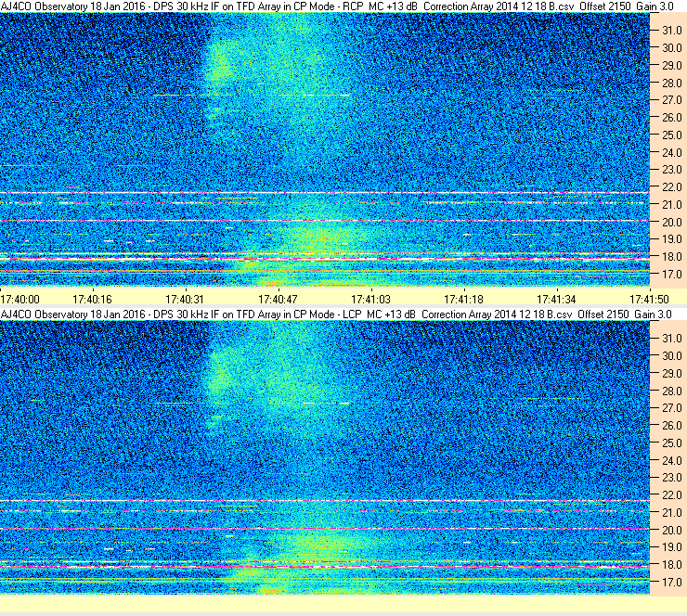This screenshot has width=687, height=616.
Task: Click the 24.0 frequency label in RCP panel
Action: (x=671, y=152)
